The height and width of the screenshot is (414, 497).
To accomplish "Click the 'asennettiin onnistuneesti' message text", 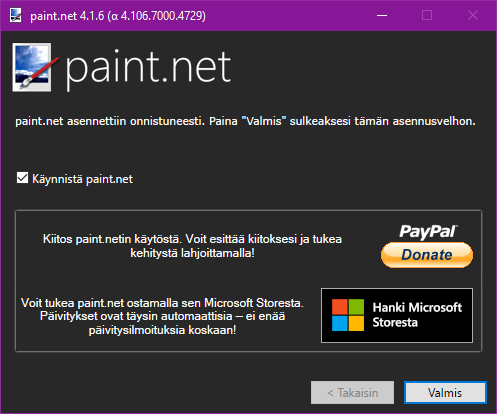I will point(245,121).
